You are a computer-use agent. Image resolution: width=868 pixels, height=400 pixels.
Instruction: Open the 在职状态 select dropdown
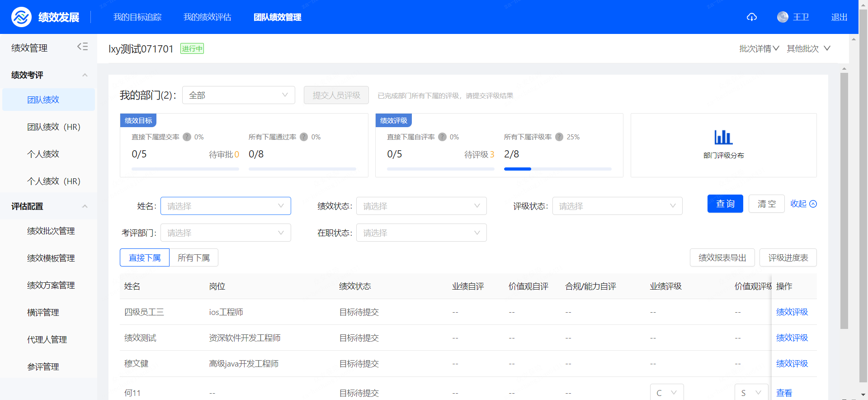tap(421, 233)
